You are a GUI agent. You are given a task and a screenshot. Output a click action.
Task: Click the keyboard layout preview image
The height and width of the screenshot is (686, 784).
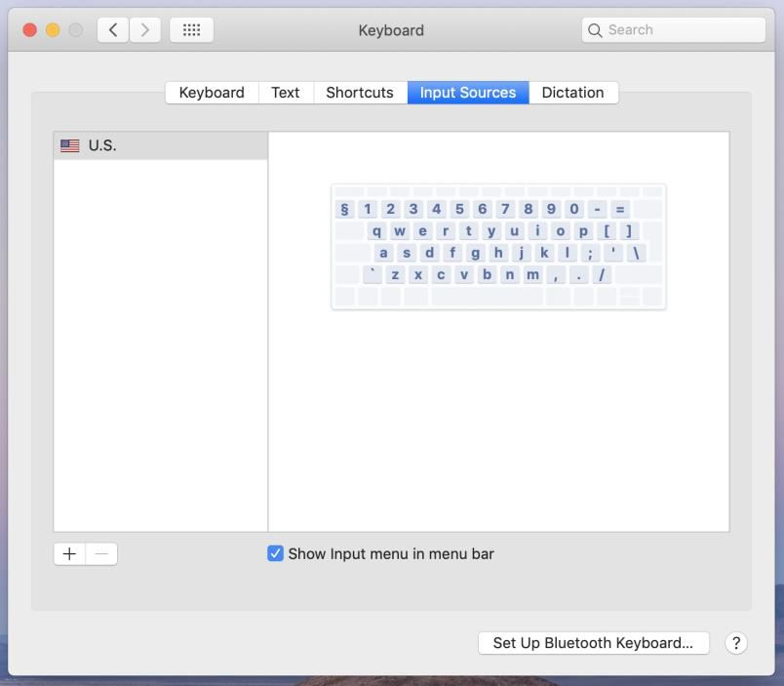(498, 247)
